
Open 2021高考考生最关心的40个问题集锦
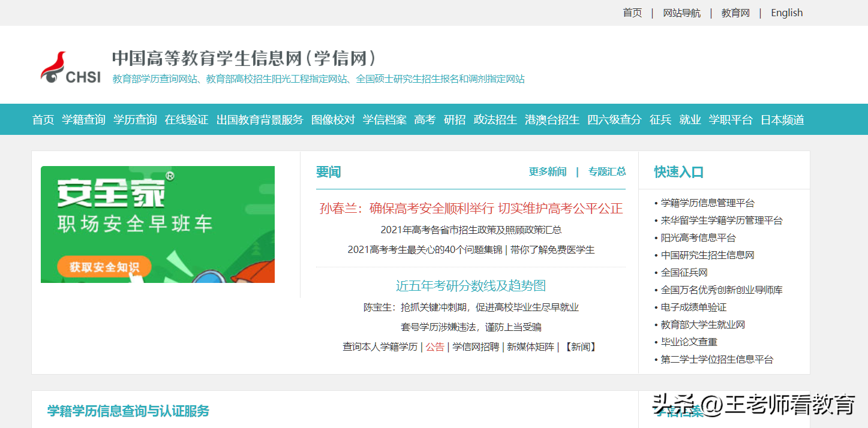425,250
